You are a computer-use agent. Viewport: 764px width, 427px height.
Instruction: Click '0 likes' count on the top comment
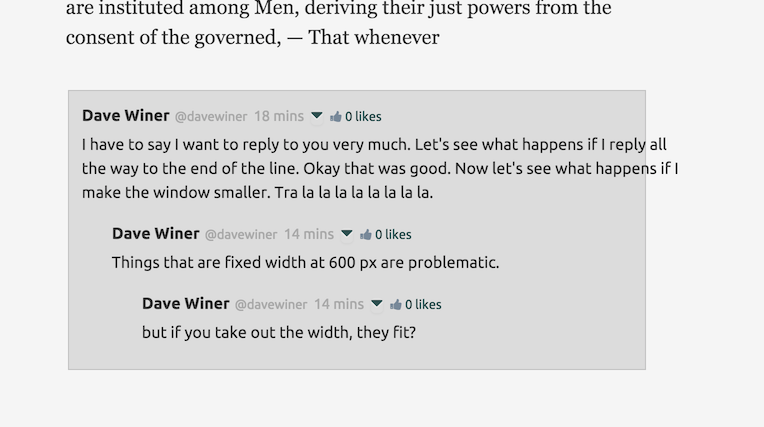pyautogui.click(x=363, y=117)
